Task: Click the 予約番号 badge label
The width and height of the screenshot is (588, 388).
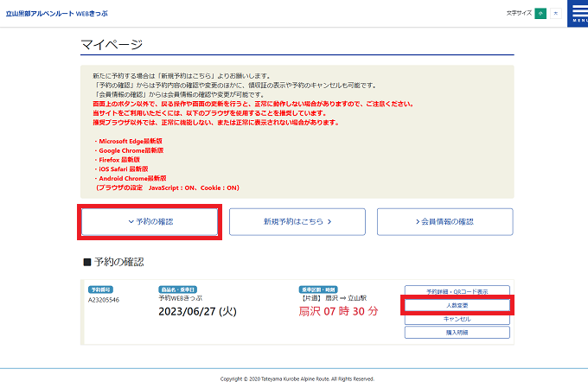Action: [101, 289]
